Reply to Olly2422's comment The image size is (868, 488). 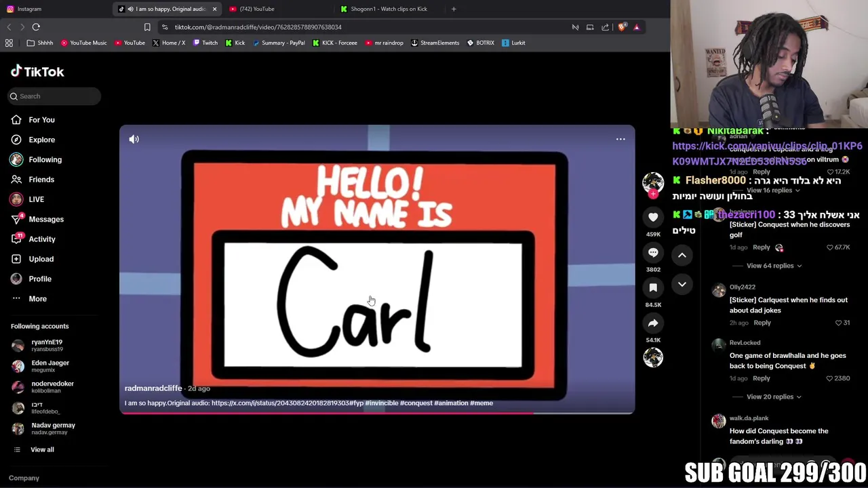(x=762, y=323)
